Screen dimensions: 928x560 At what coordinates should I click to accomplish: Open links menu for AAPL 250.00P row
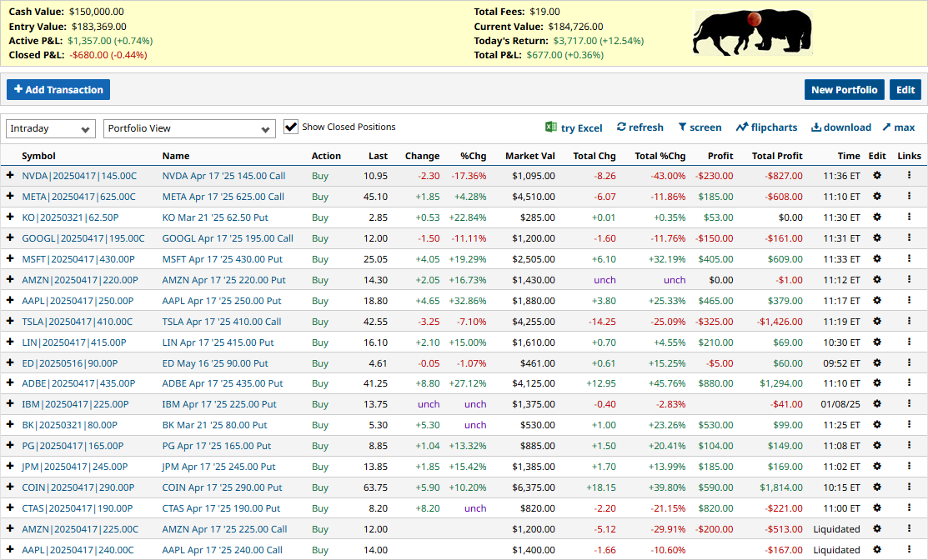(909, 300)
